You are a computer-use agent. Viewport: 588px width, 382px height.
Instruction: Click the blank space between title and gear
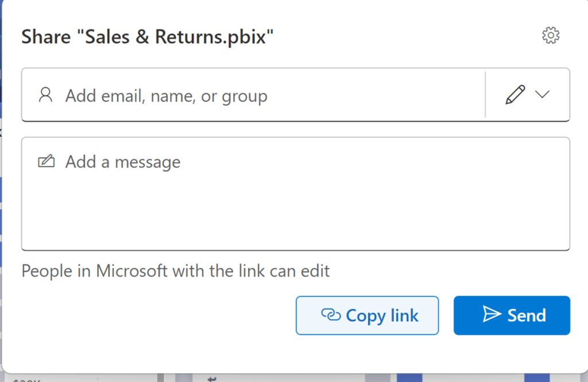click(402, 37)
